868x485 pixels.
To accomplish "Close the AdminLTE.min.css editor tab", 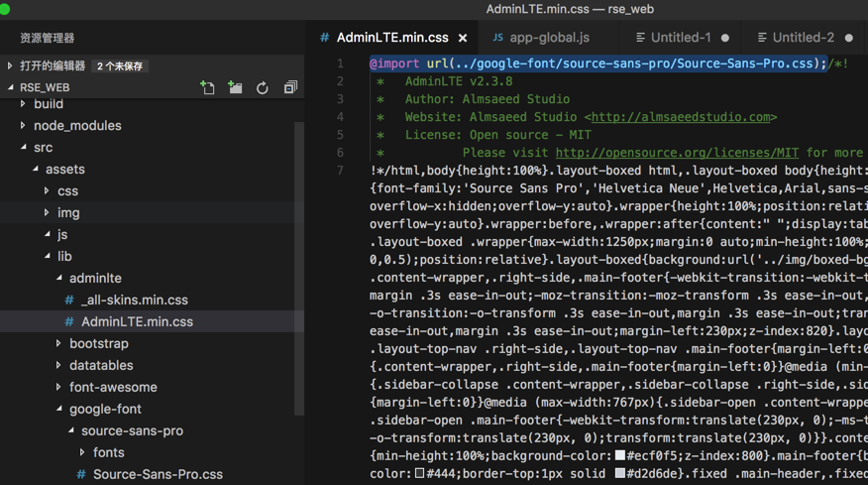I will pos(463,38).
